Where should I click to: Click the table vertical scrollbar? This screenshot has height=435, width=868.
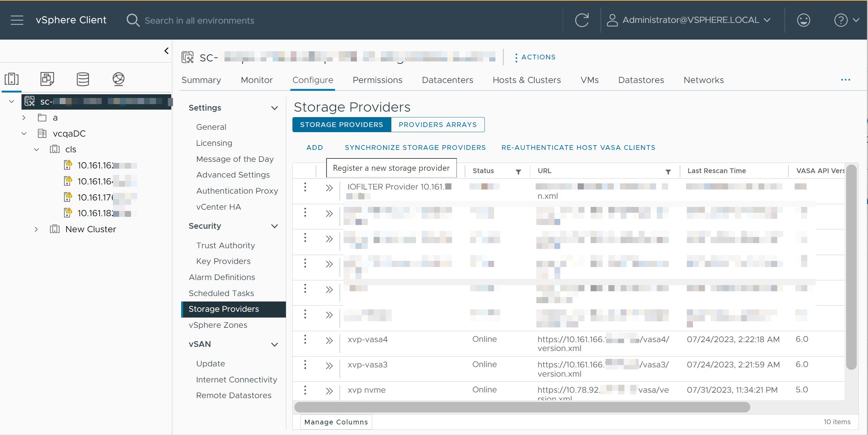[x=851, y=267]
